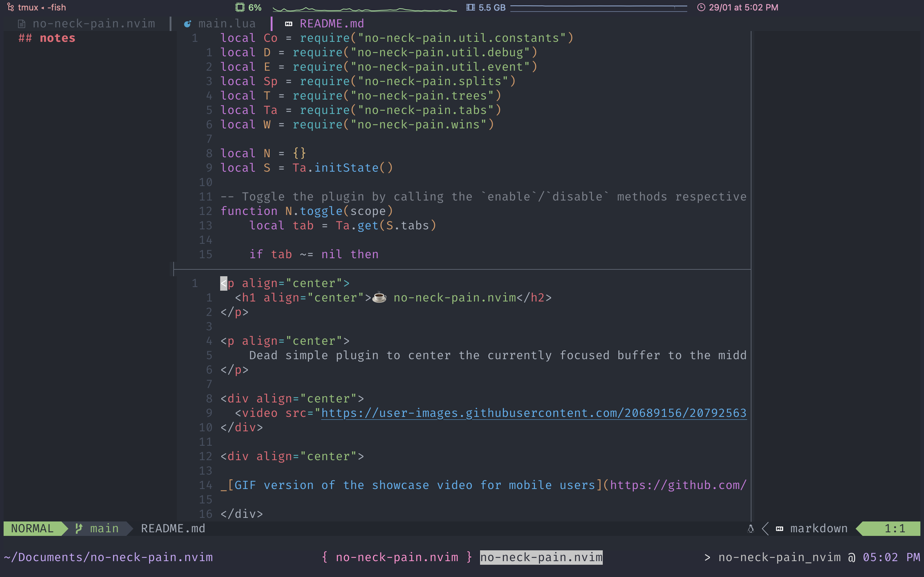924x577 pixels.
Task: Click the Linux penguin icon in the statusline
Action: [x=751, y=529]
